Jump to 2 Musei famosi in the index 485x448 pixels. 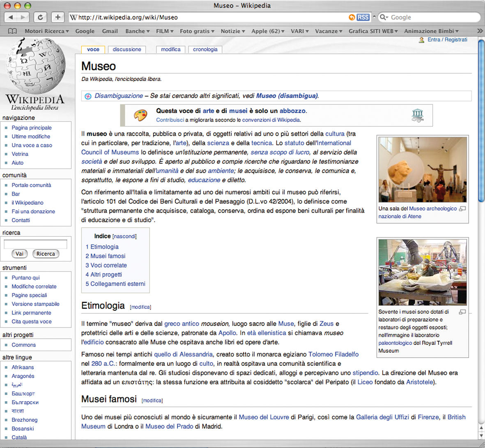[x=106, y=256]
